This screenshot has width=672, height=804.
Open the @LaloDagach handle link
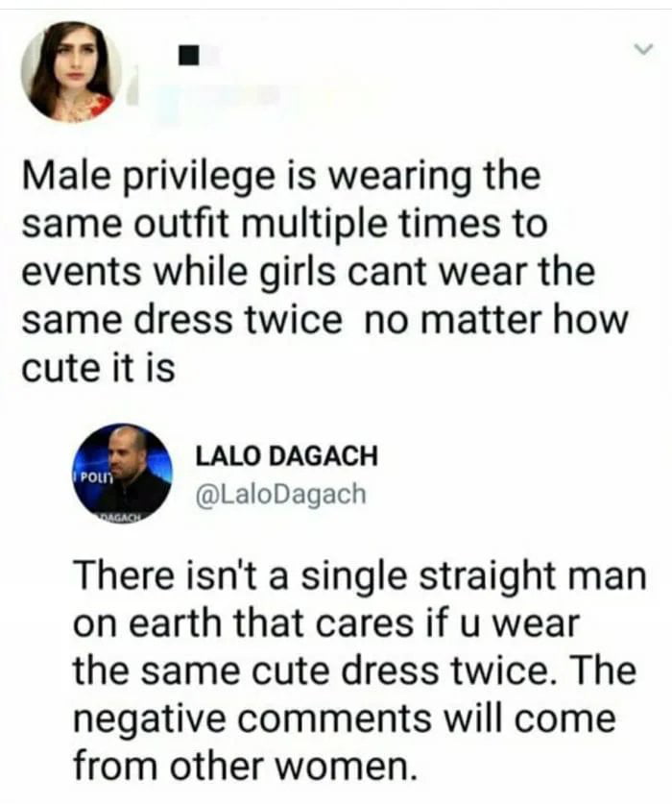[279, 494]
